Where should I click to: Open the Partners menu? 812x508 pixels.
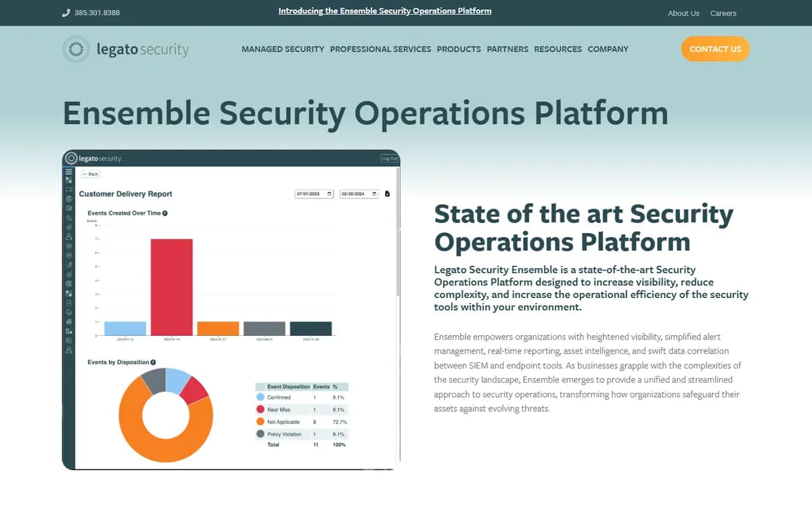coord(507,49)
